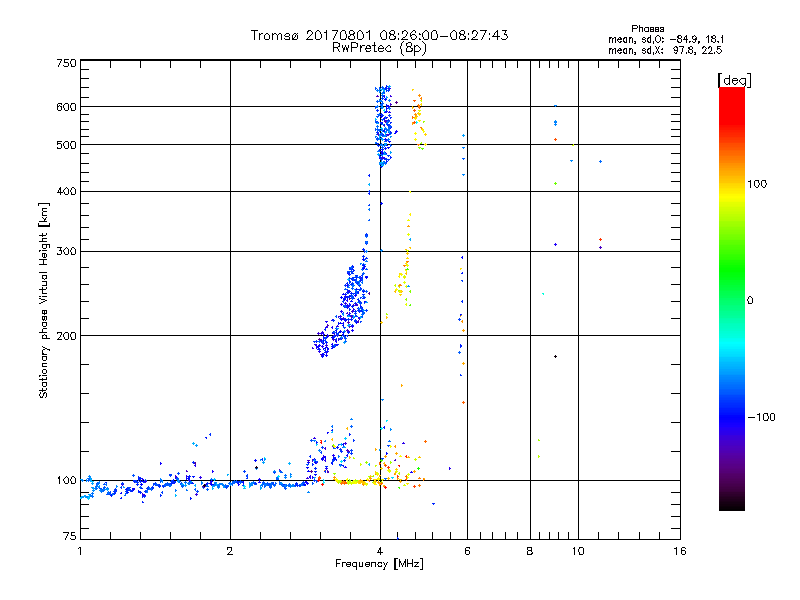Click the y-axis tick label "200"

point(67,336)
